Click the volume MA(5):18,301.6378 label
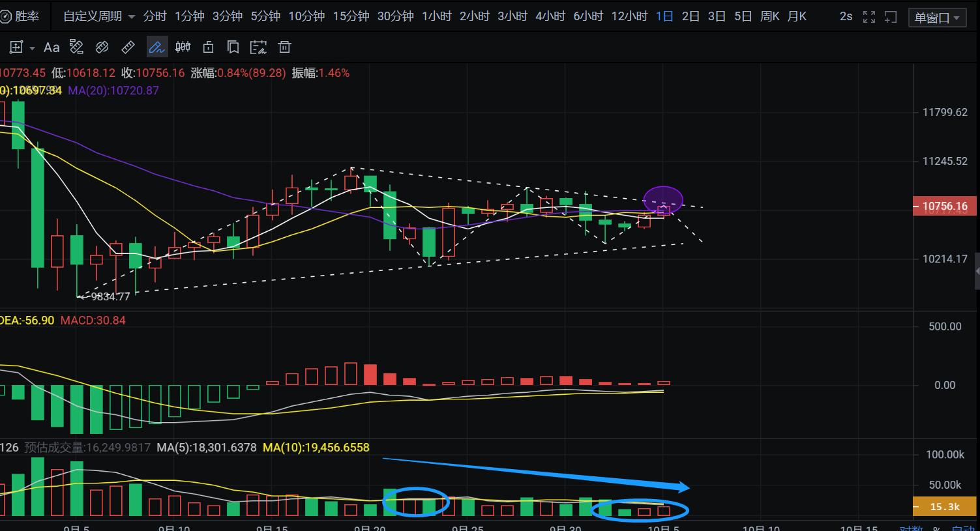Screen dimensions: 980x531 [207, 448]
